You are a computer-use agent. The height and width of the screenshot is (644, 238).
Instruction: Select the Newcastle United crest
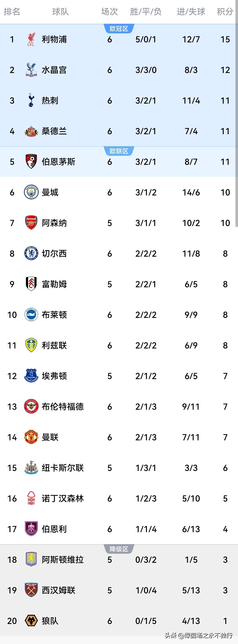click(x=31, y=468)
